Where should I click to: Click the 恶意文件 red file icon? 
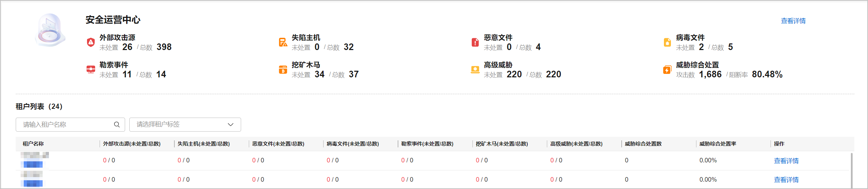pyautogui.click(x=475, y=42)
